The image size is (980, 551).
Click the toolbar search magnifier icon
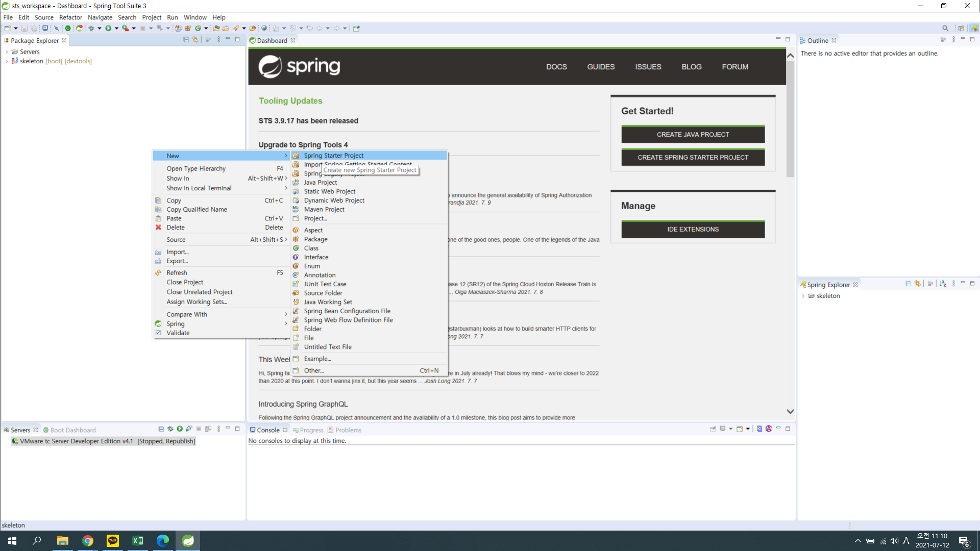click(945, 29)
